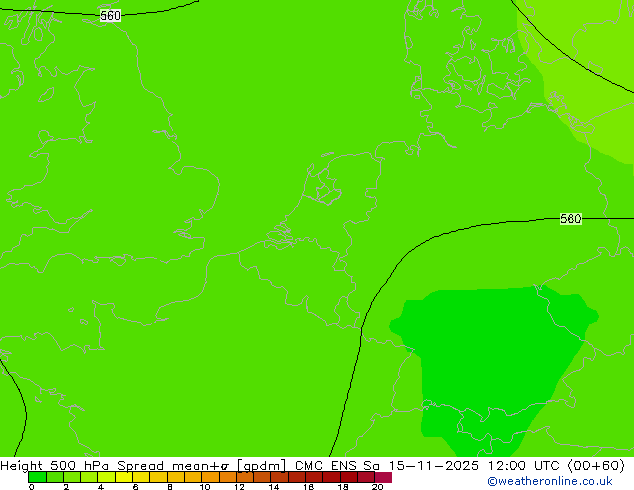Select the legend swatch beginning at label 12
The image size is (634, 490).
245,477
